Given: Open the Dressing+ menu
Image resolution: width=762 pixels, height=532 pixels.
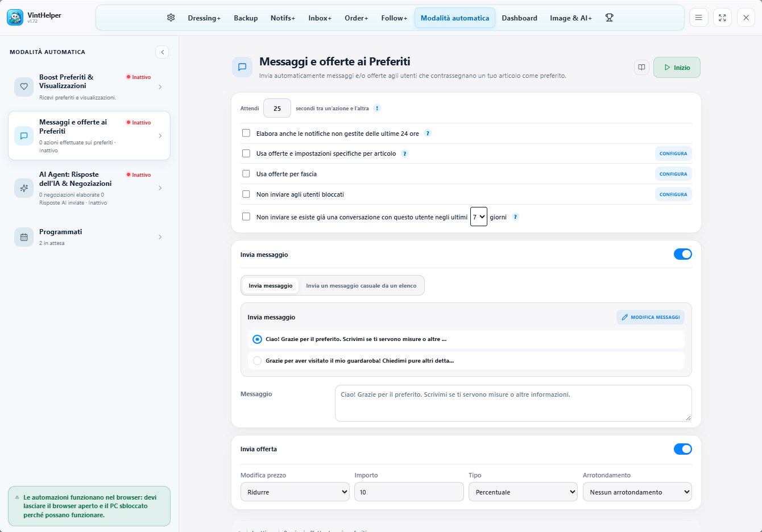Looking at the screenshot, I should pyautogui.click(x=204, y=18).
